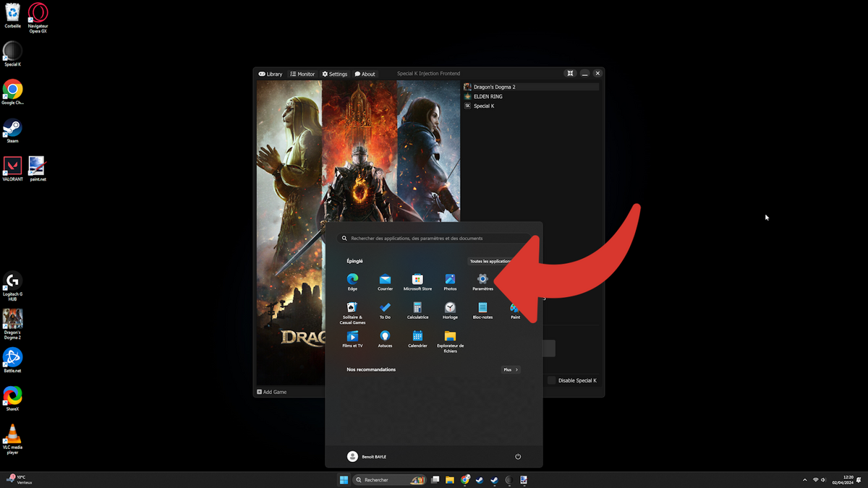The height and width of the screenshot is (488, 868).
Task: Select the paint.net desktop shortcut
Action: point(38,169)
